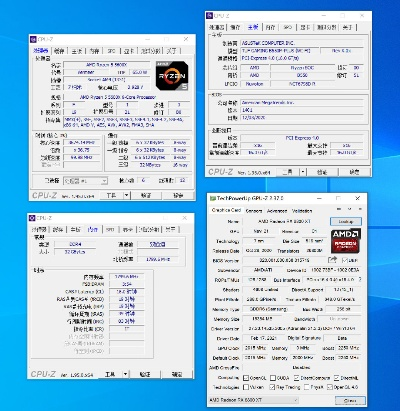Screen dimensions: 400x411
Task: Click the DDR4 memory type value
Action: pyautogui.click(x=75, y=244)
